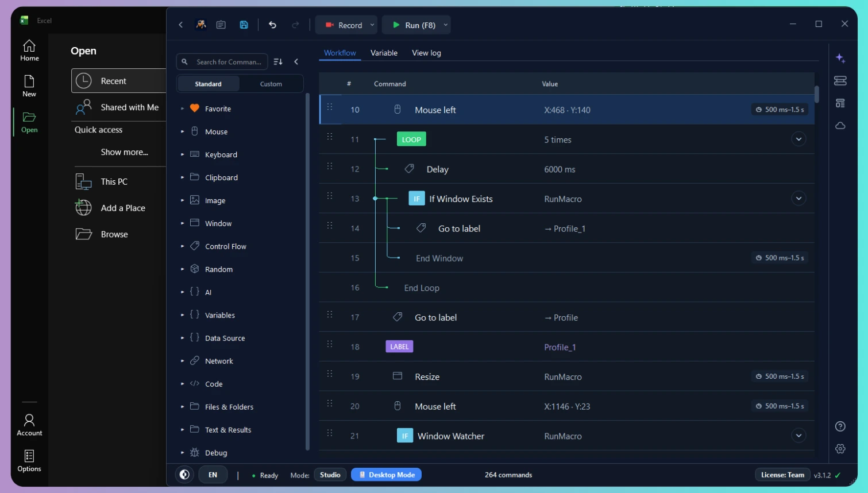Click drag handle of row 10 Mouse left
868x493 pixels.
pyautogui.click(x=330, y=107)
